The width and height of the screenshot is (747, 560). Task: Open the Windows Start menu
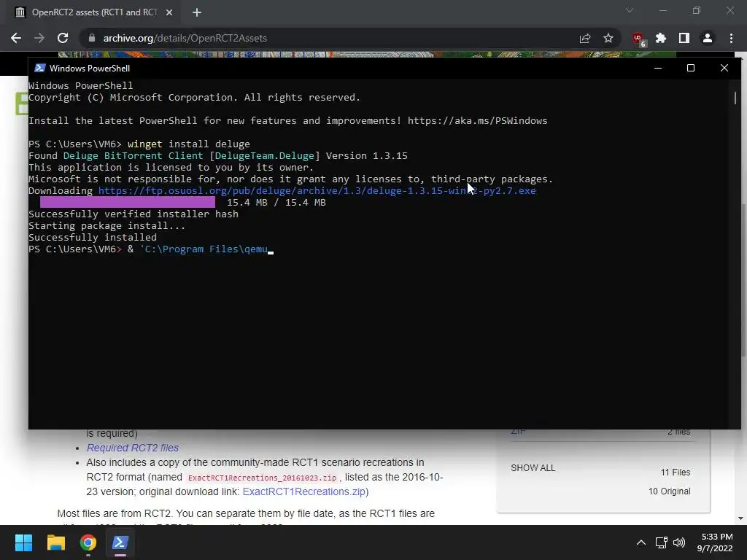point(23,542)
